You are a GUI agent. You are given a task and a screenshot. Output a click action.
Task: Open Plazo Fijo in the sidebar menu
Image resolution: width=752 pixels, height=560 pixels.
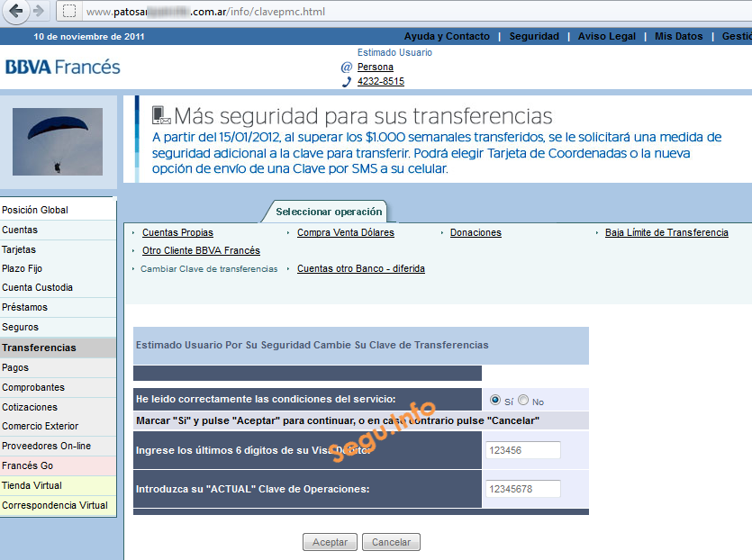(x=58, y=268)
